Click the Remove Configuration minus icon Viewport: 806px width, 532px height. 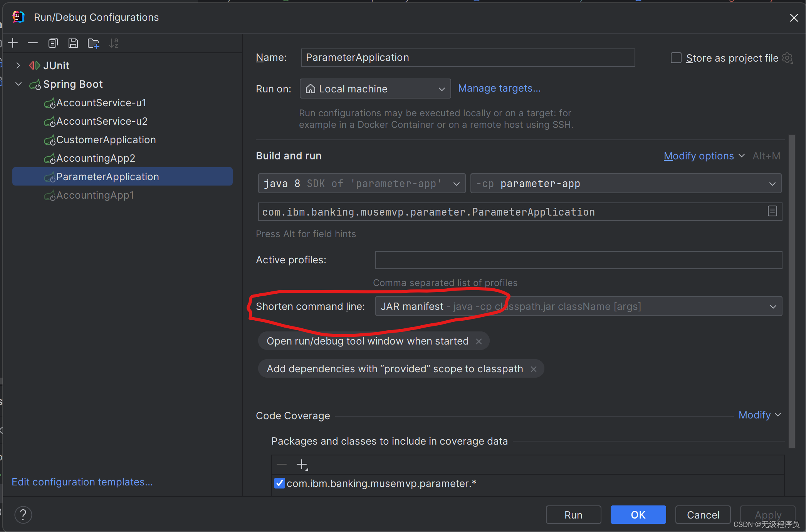click(33, 43)
